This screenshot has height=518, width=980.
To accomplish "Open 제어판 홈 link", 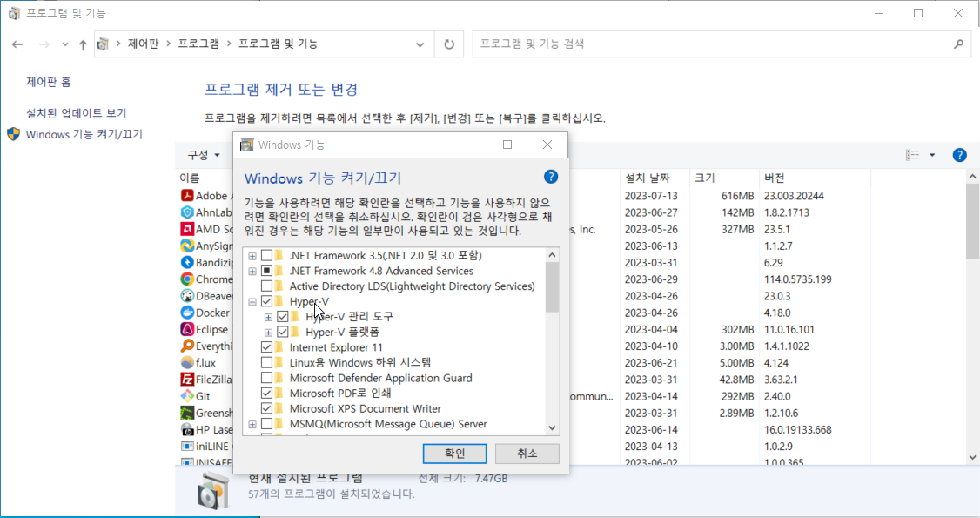I will [x=48, y=82].
